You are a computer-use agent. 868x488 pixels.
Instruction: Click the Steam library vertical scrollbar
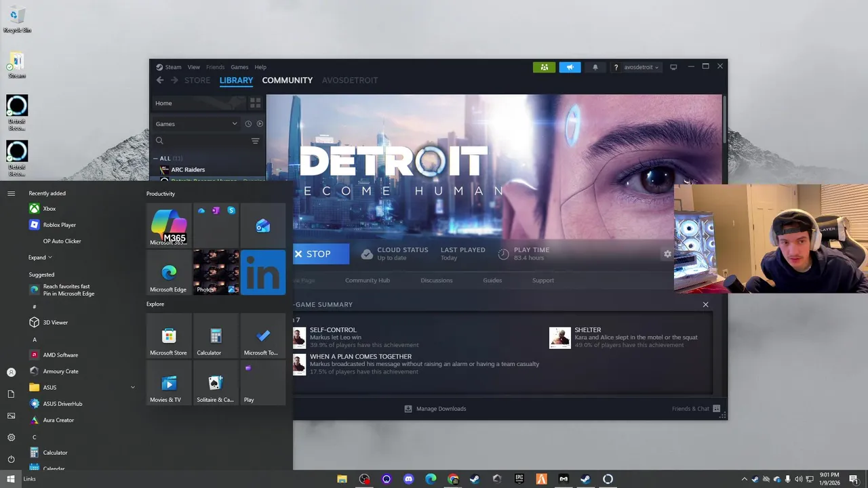point(724,119)
